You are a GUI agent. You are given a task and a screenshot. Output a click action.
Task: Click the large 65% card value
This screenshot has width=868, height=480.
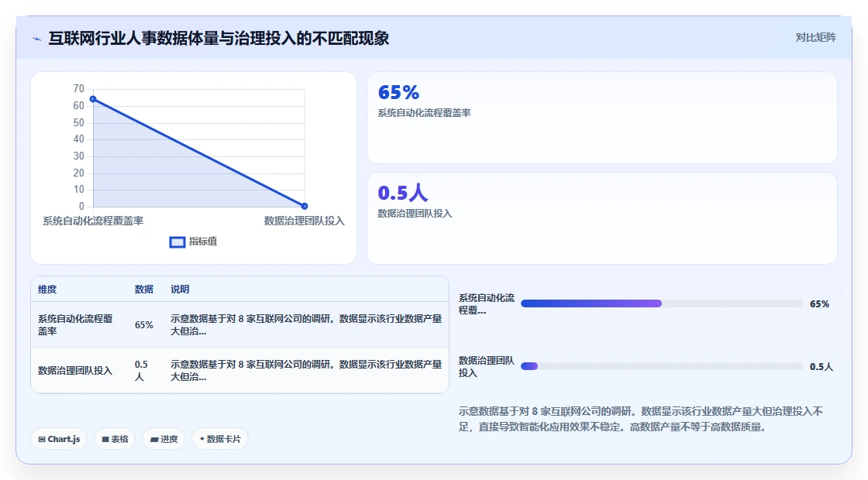pyautogui.click(x=398, y=92)
